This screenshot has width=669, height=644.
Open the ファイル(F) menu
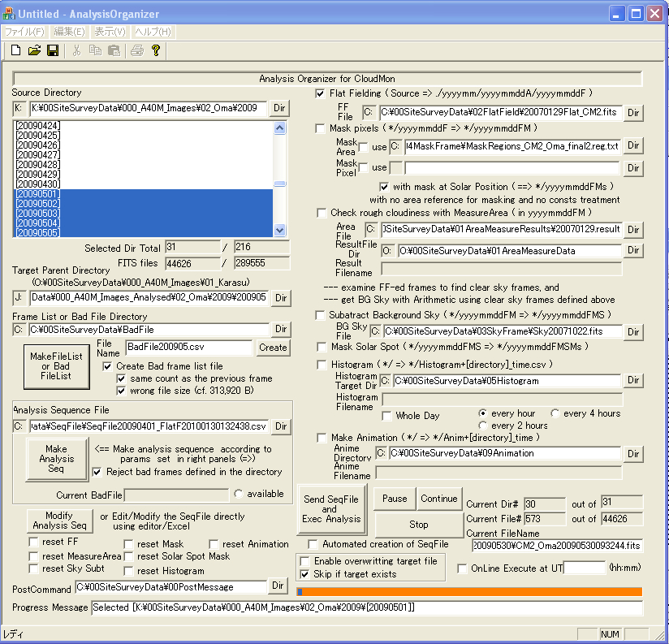[x=24, y=32]
